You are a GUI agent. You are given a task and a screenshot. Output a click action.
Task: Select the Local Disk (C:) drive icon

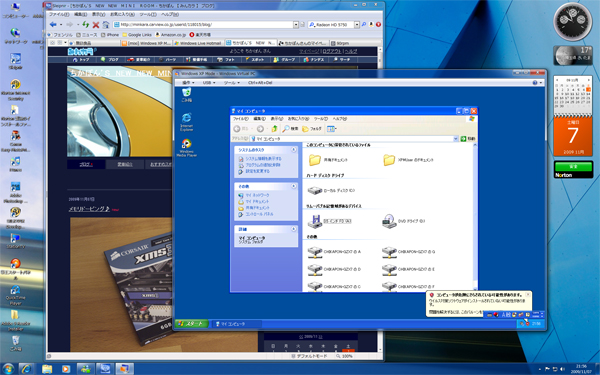tap(315, 190)
